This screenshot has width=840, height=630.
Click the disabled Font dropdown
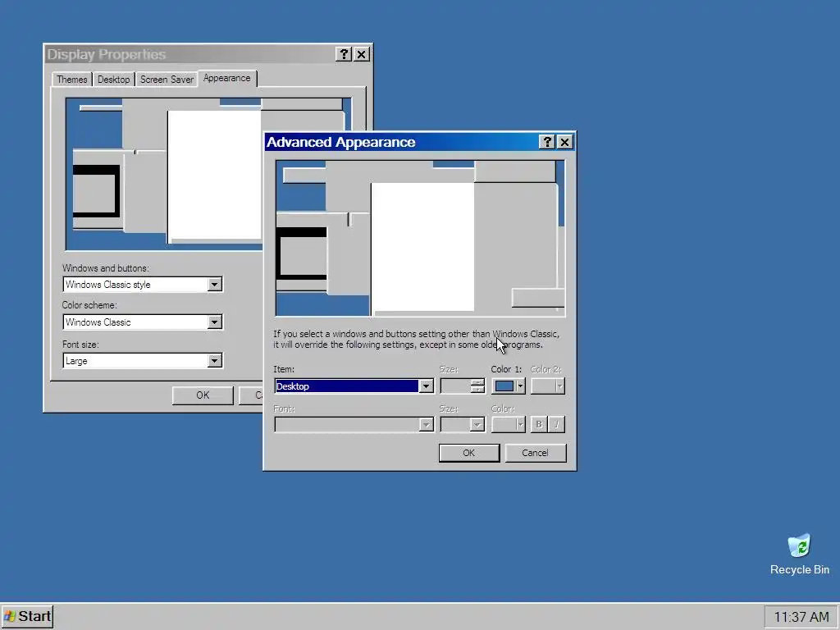pos(354,424)
